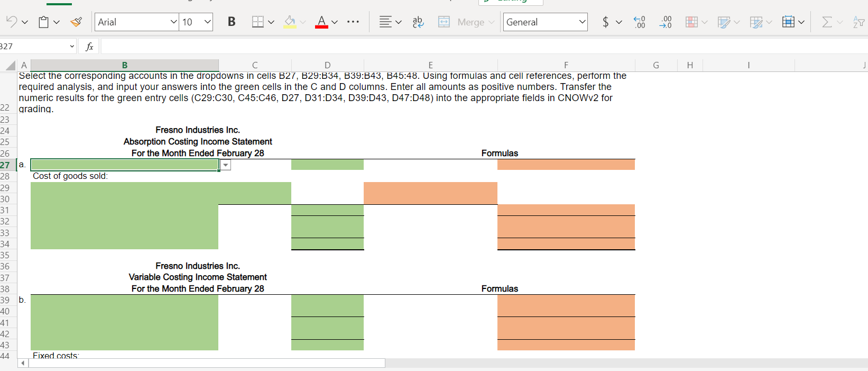
Task: Activate the Format Painter brush
Action: coord(76,22)
